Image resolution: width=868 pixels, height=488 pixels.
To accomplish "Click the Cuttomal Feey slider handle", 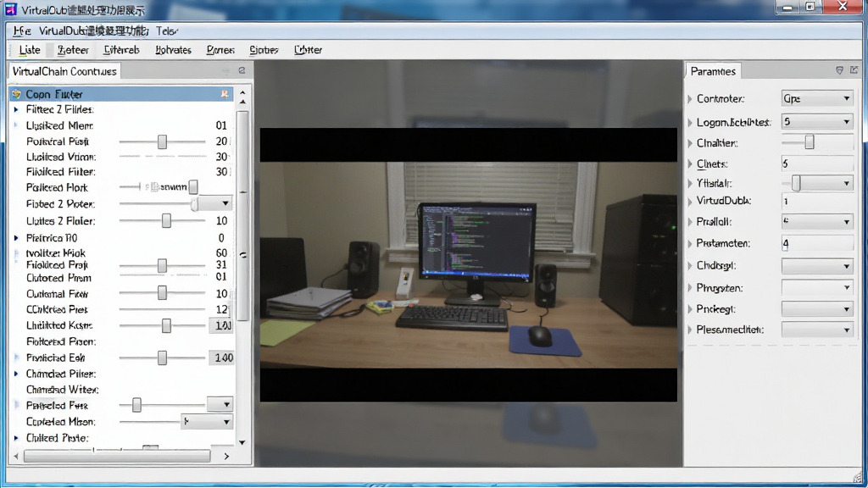I will pyautogui.click(x=162, y=292).
